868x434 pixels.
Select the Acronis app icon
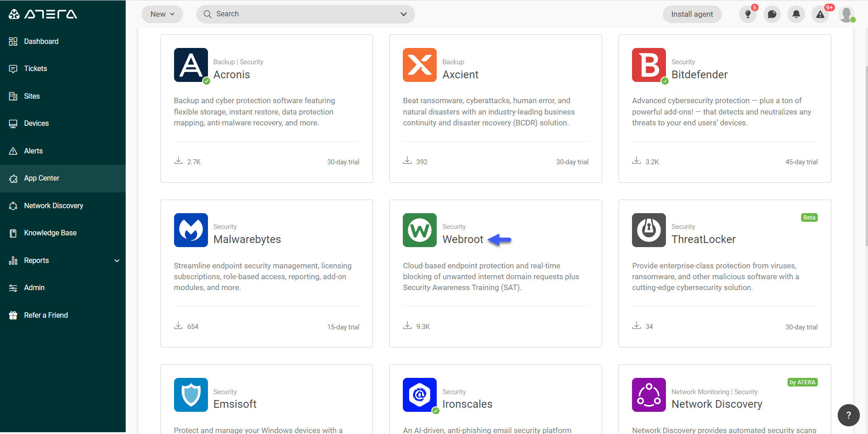(x=191, y=65)
